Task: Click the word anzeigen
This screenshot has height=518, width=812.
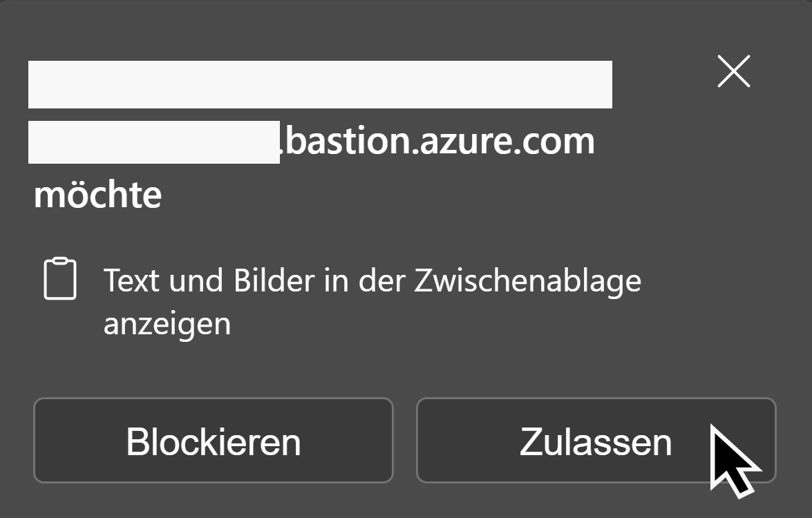Action: coord(167,323)
